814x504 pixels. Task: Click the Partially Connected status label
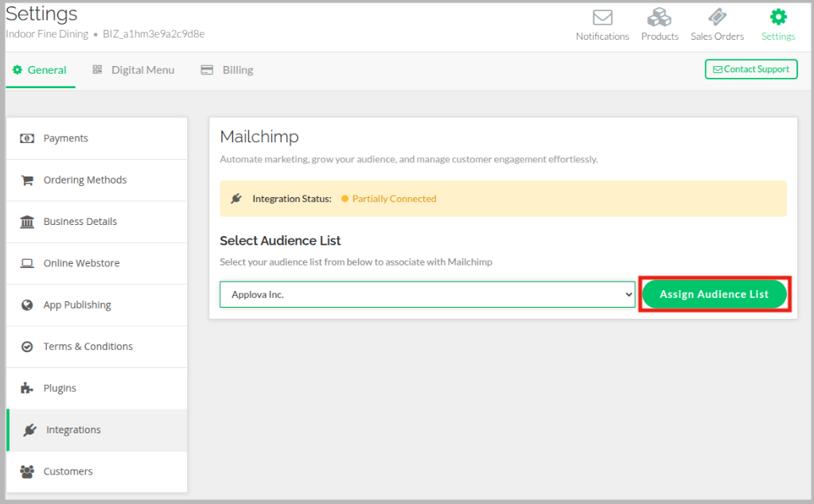394,199
